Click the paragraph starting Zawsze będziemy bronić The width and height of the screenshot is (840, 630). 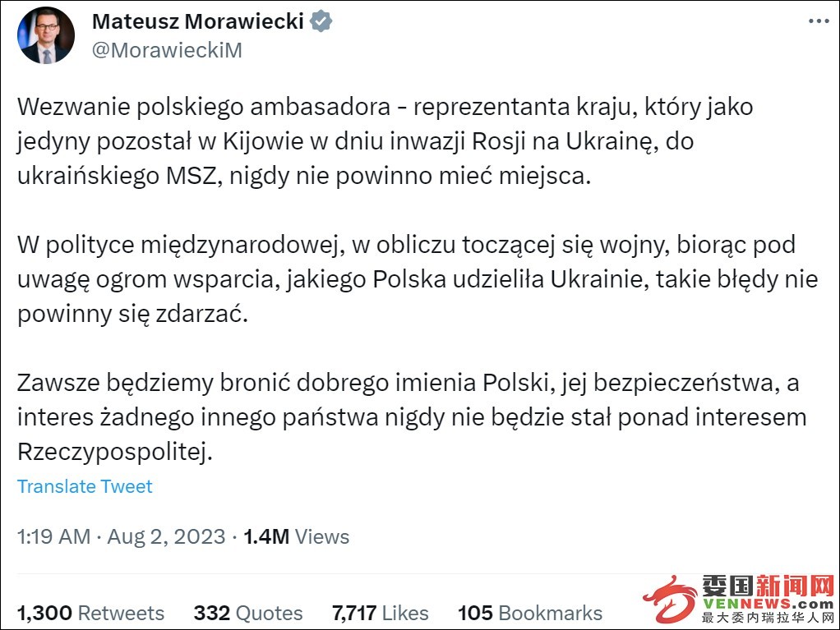click(x=412, y=417)
